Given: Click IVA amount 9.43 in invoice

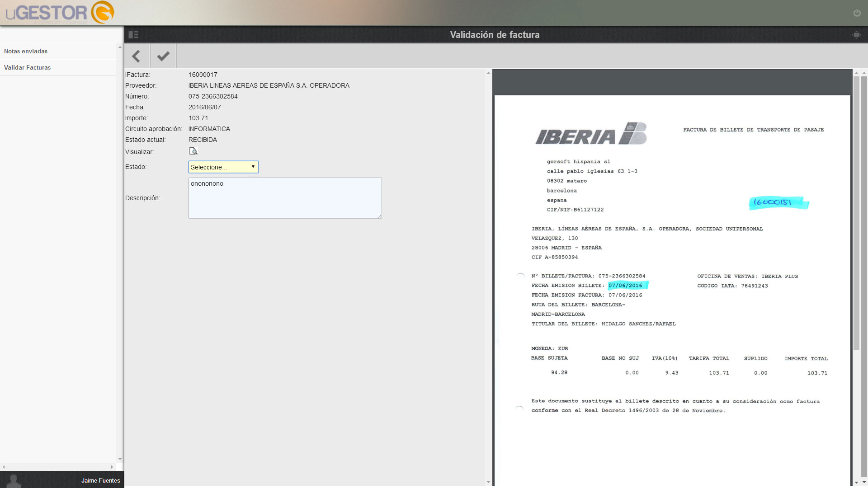Looking at the screenshot, I should point(672,373).
